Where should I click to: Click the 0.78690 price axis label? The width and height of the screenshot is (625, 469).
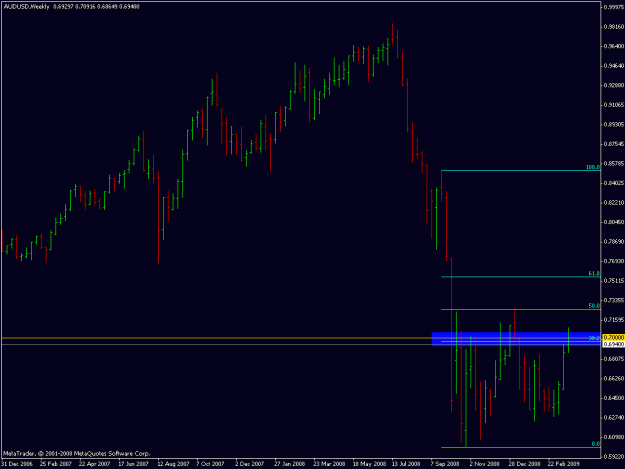pos(614,241)
